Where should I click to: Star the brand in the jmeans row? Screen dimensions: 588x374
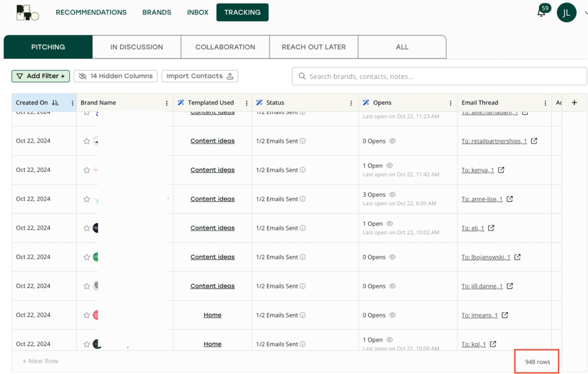[86, 315]
